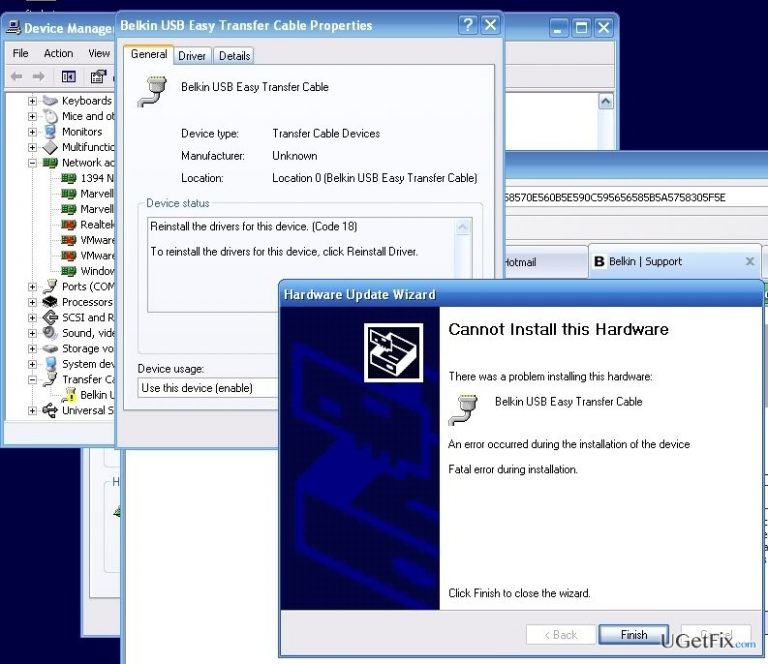Click Finish to close the wizard
The height and width of the screenshot is (664, 768).
634,635
